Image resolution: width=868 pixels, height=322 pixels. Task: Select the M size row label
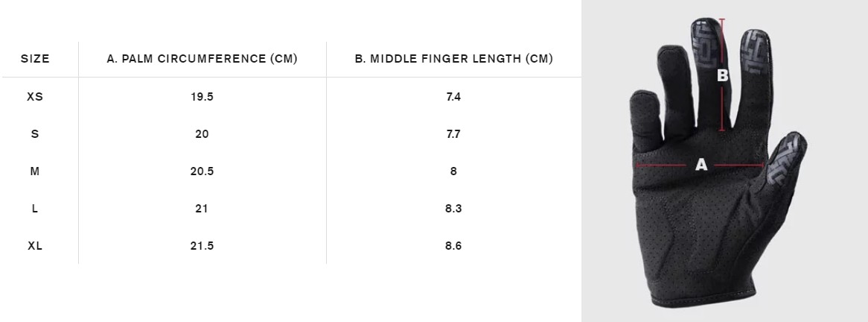(x=35, y=171)
